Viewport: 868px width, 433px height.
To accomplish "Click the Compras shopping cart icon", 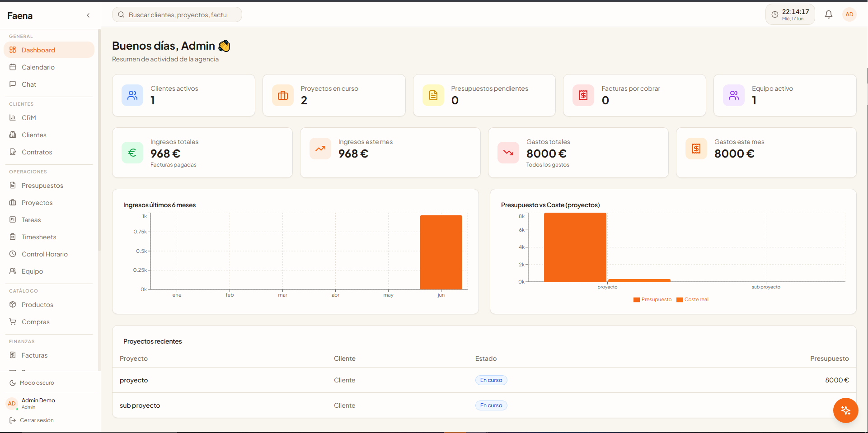I will pos(13,321).
